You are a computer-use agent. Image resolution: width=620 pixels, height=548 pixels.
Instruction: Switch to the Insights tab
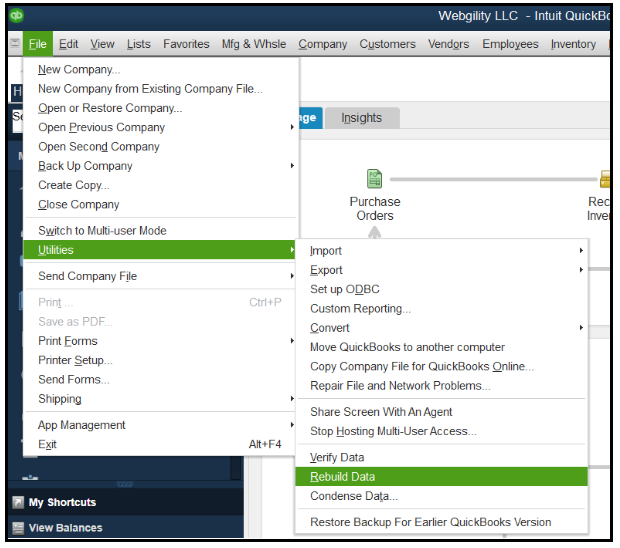pos(361,118)
